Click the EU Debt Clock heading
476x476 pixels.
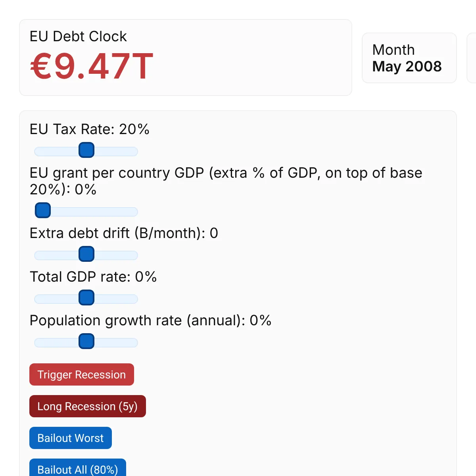coord(78,36)
